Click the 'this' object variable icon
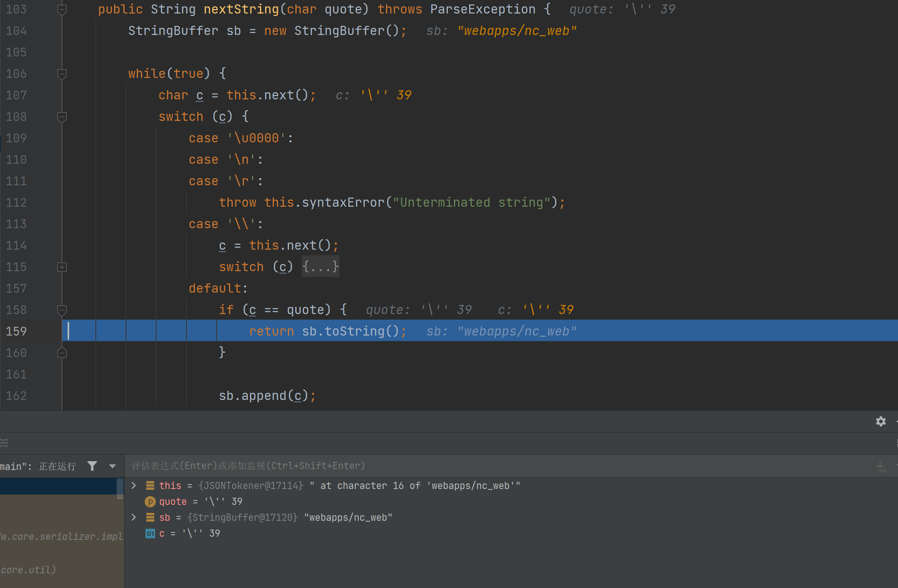The height and width of the screenshot is (588, 898). click(x=150, y=485)
